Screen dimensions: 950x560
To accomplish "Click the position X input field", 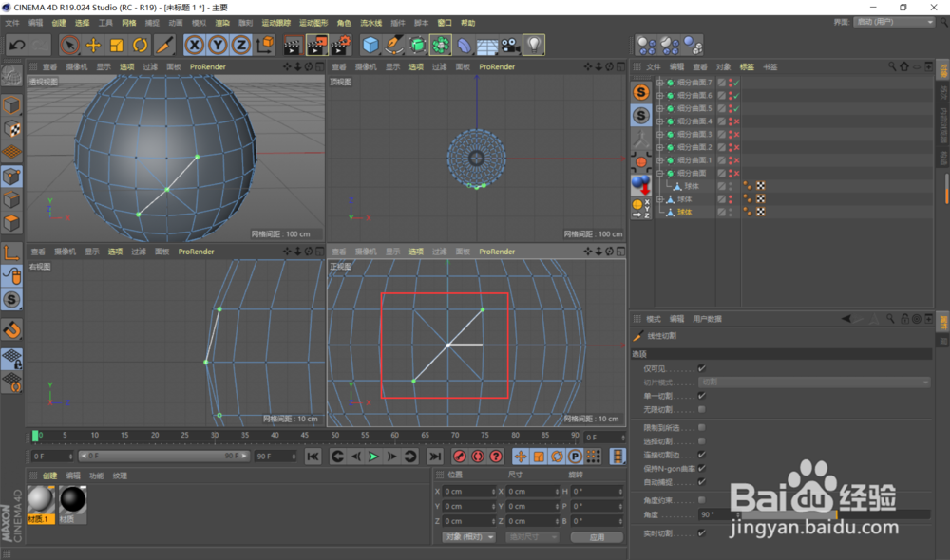I will click(469, 491).
